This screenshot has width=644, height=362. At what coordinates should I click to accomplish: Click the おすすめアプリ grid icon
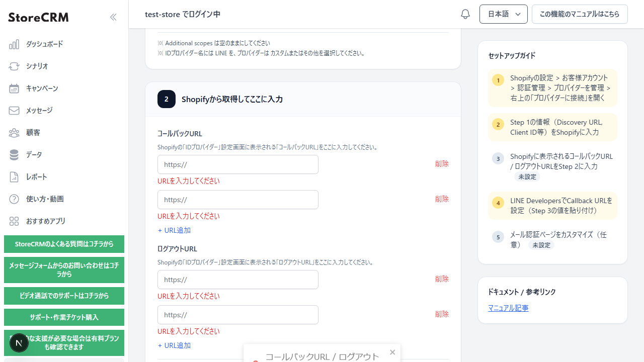pos(14,221)
